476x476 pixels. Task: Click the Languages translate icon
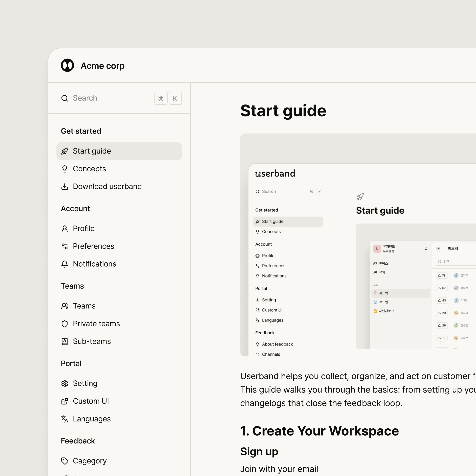tap(64, 419)
